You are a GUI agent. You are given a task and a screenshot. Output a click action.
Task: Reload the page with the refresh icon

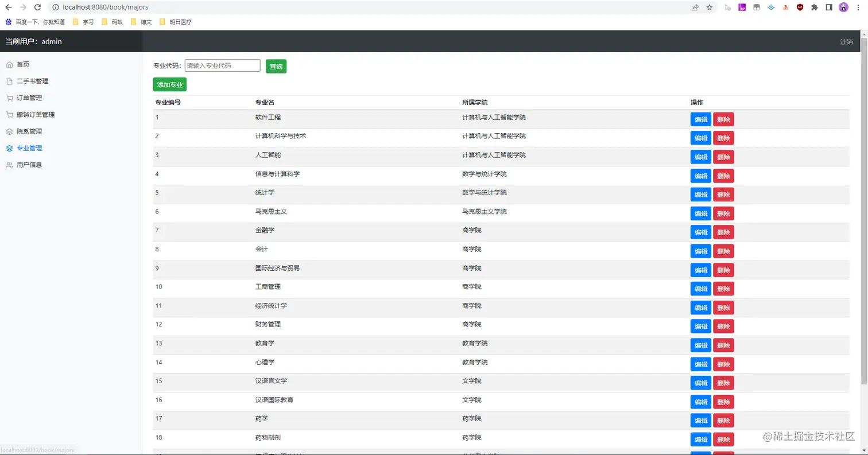tap(37, 7)
